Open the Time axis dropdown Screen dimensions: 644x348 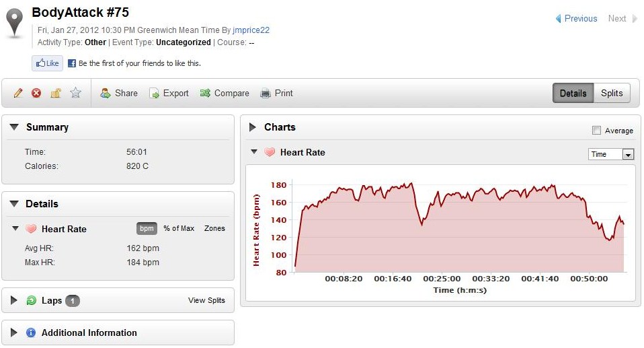628,154
